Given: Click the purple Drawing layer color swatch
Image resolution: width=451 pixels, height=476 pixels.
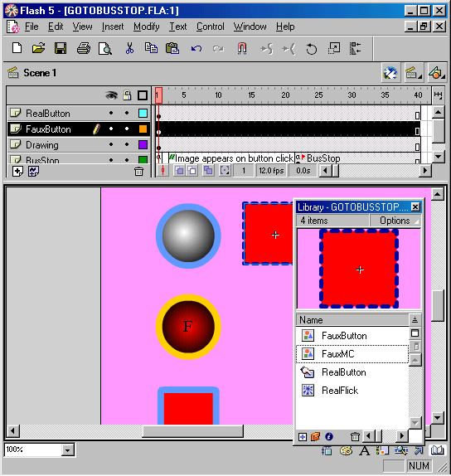Looking at the screenshot, I should click(x=143, y=144).
